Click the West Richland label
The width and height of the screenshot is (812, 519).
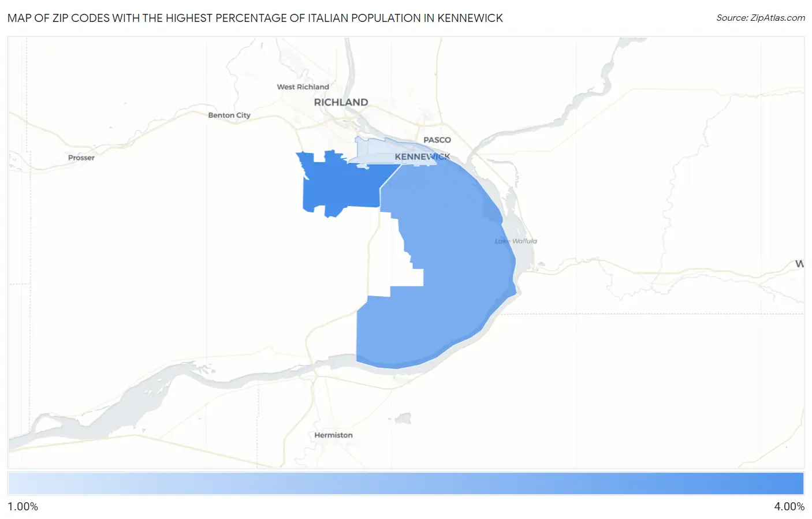pos(303,87)
